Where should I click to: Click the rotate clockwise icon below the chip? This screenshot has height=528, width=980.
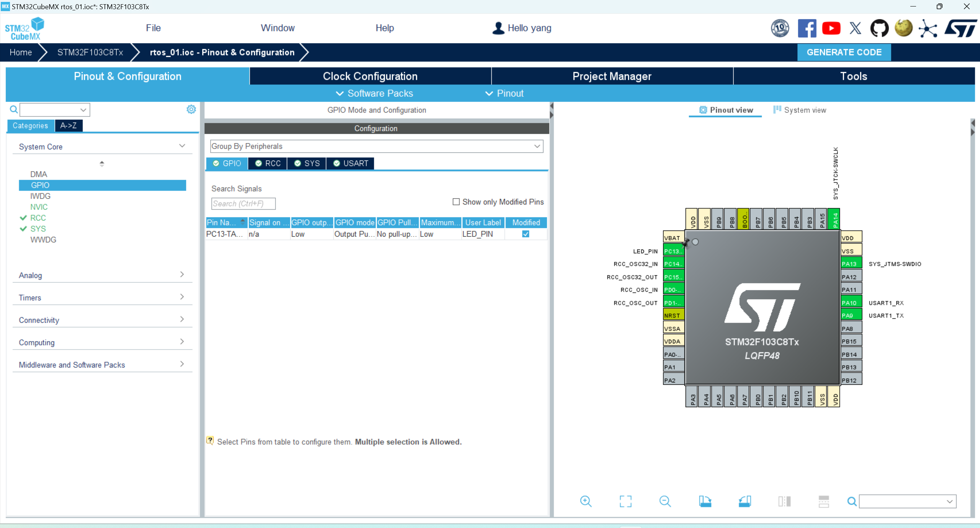(x=705, y=501)
